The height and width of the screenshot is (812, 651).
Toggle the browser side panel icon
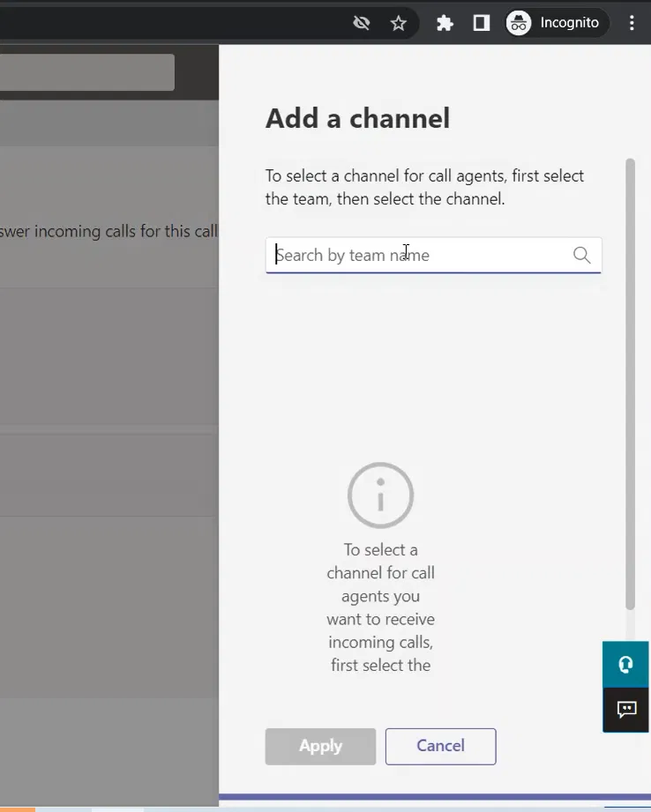click(x=482, y=23)
